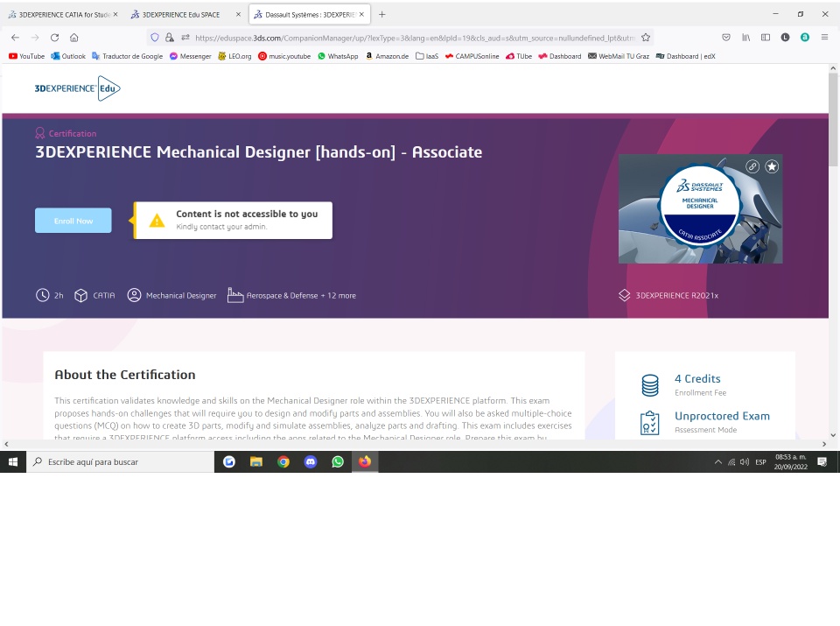Expand the IaaS bookmarks folder
Image resolution: width=840 pixels, height=626 pixels.
[x=427, y=56]
